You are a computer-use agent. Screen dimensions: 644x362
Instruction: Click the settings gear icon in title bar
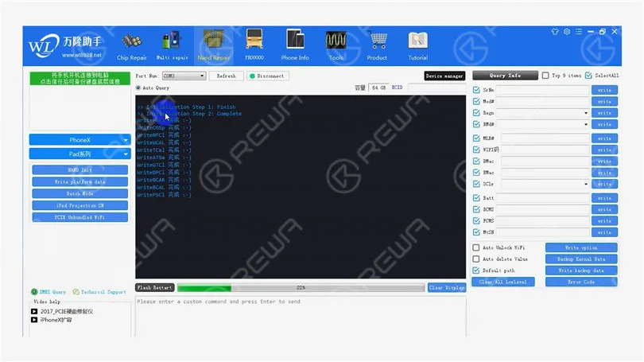pos(567,32)
